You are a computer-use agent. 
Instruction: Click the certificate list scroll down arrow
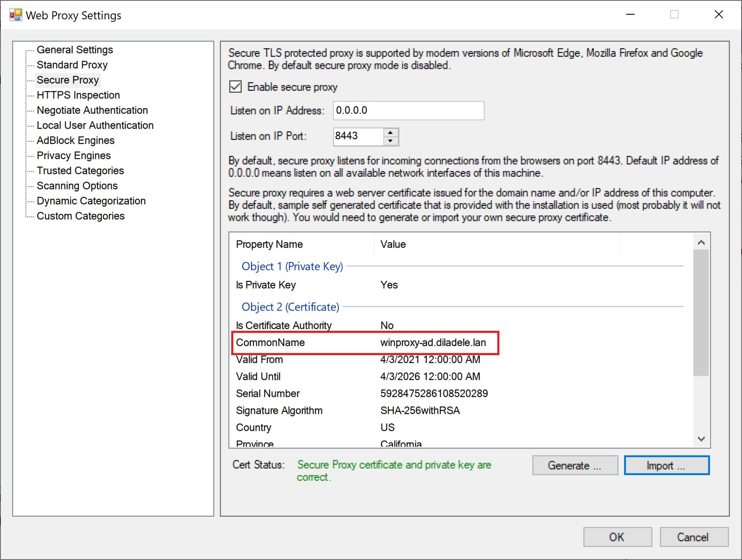tap(701, 439)
